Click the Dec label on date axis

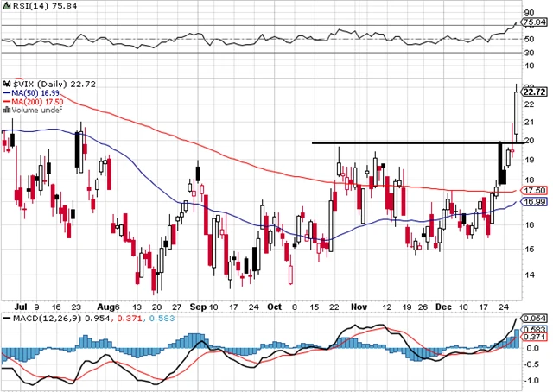pos(443,307)
